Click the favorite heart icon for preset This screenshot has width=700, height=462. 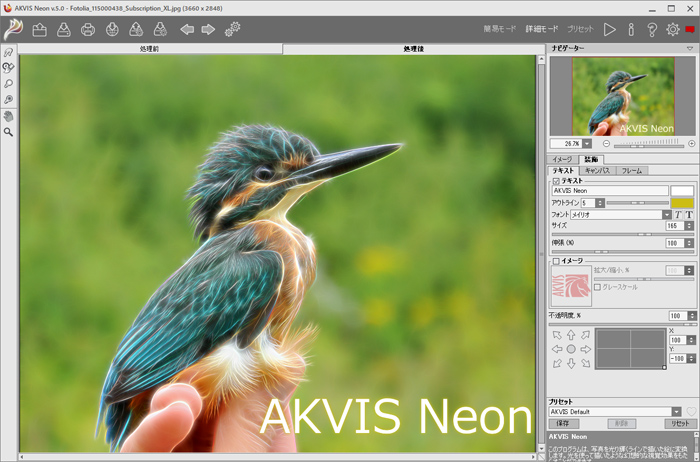pyautogui.click(x=691, y=412)
